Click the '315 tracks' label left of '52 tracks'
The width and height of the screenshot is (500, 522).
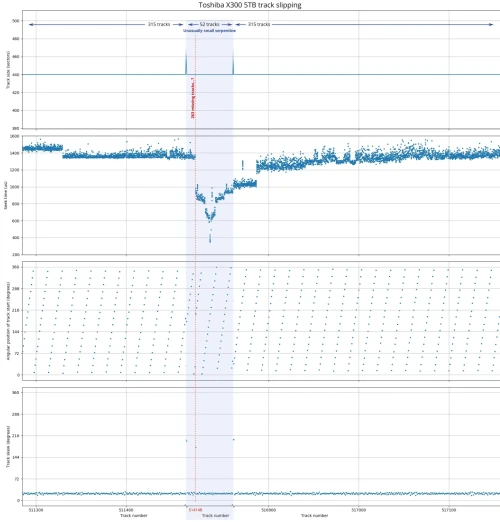(x=159, y=24)
